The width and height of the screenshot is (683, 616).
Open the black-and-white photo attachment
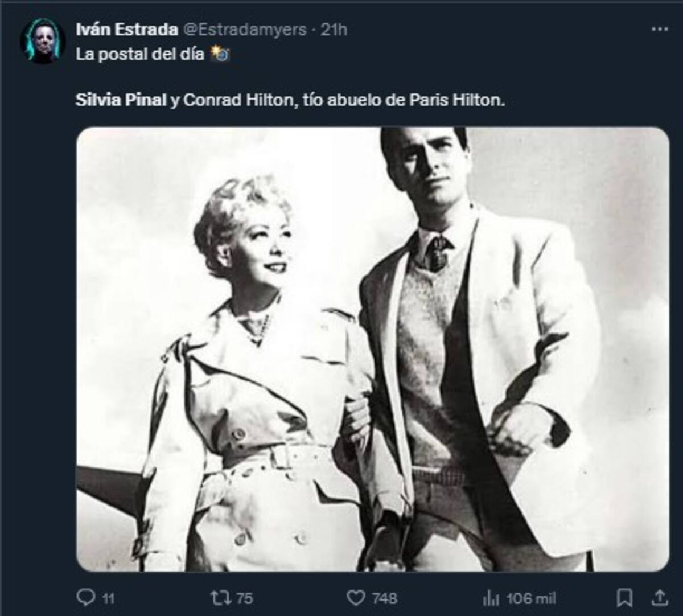pos(372,348)
